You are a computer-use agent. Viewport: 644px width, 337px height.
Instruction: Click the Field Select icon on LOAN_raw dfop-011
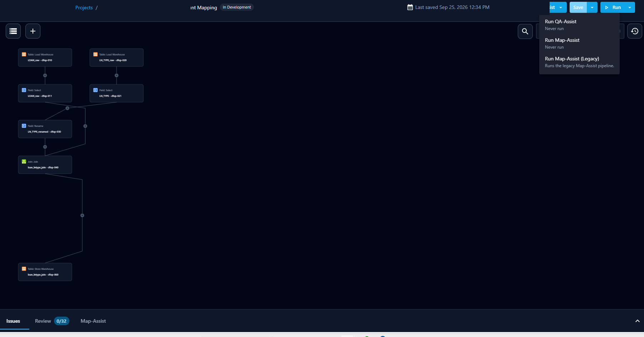pyautogui.click(x=24, y=90)
